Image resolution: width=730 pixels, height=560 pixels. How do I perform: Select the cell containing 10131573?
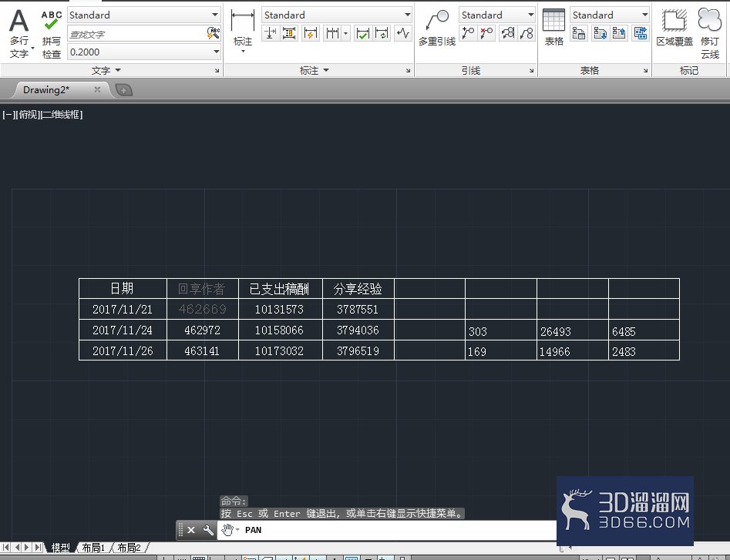tap(281, 309)
